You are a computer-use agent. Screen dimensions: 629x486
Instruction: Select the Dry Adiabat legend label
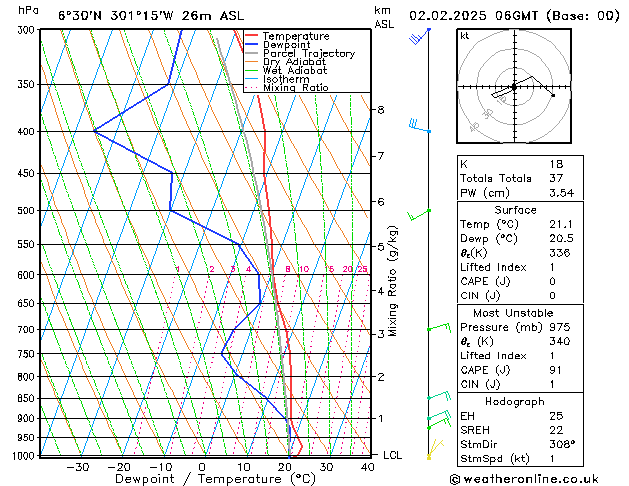coord(294,62)
